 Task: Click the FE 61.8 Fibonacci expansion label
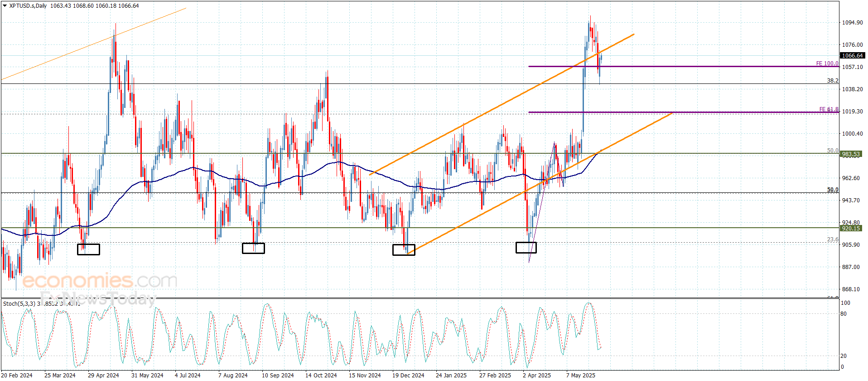(x=829, y=109)
